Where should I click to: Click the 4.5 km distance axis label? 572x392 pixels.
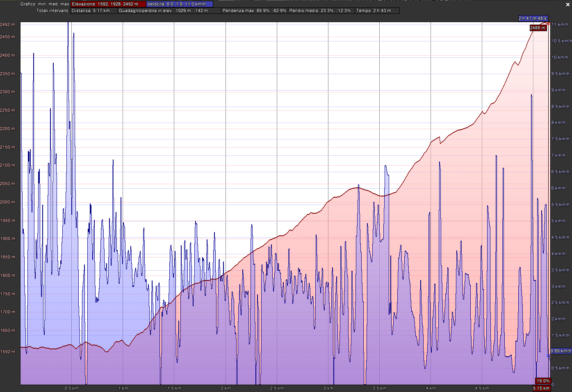482,388
